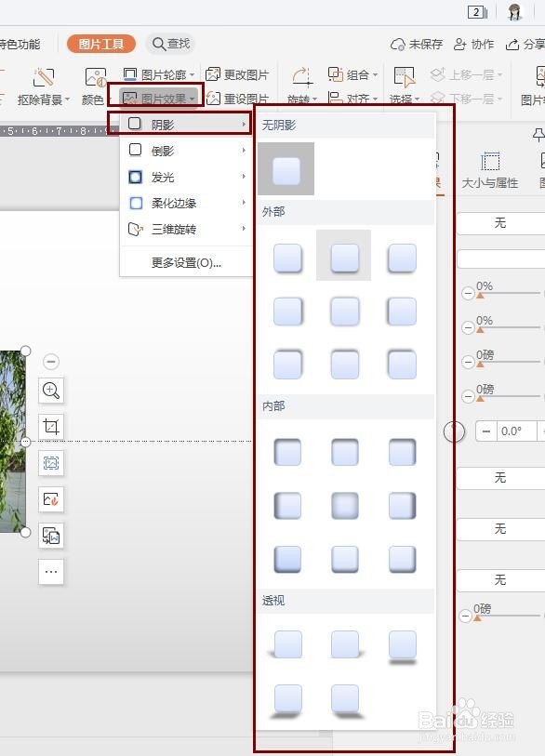
Task: Click the minus collapse icon above the floating tools
Action: pyautogui.click(x=51, y=361)
